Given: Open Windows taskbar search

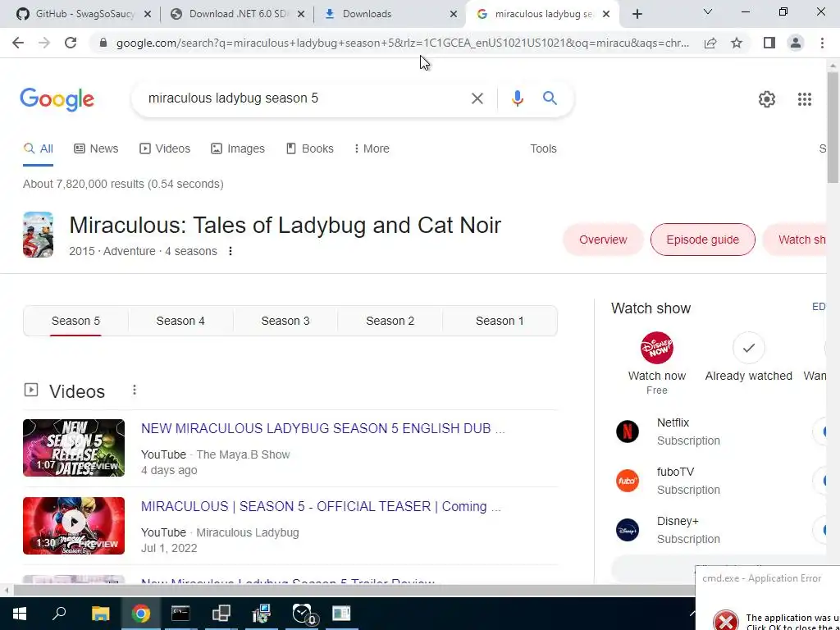Looking at the screenshot, I should click(59, 614).
